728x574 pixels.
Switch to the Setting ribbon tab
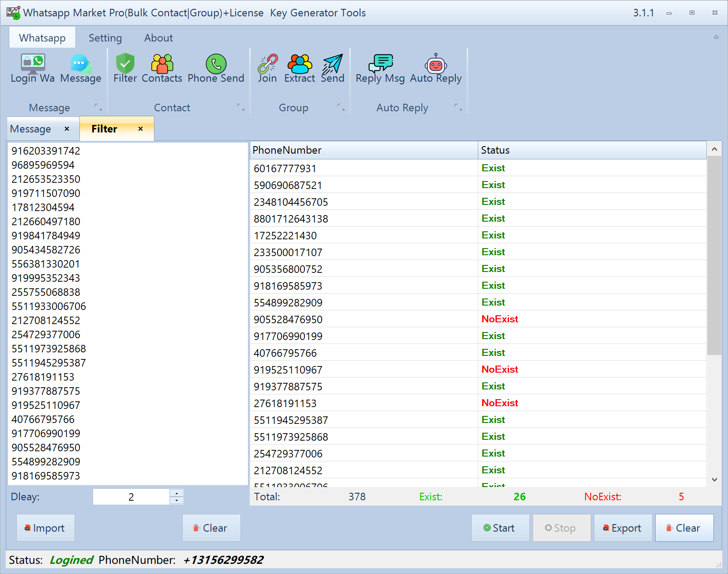coord(105,38)
